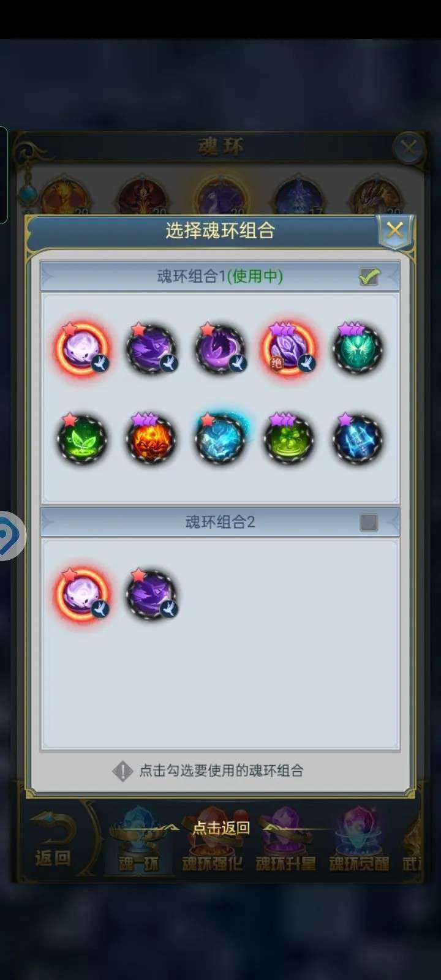Click purple feather ring in 魂环组合2
The width and height of the screenshot is (441, 980).
pos(151,594)
